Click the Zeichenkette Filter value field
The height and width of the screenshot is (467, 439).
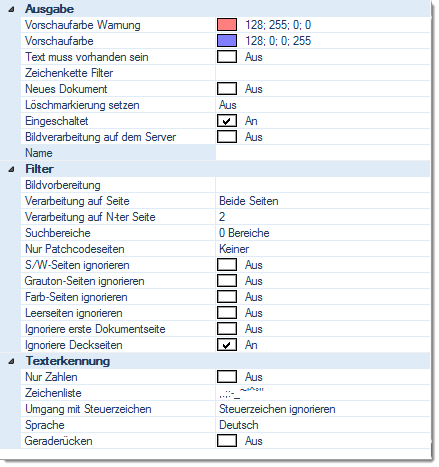(323, 73)
